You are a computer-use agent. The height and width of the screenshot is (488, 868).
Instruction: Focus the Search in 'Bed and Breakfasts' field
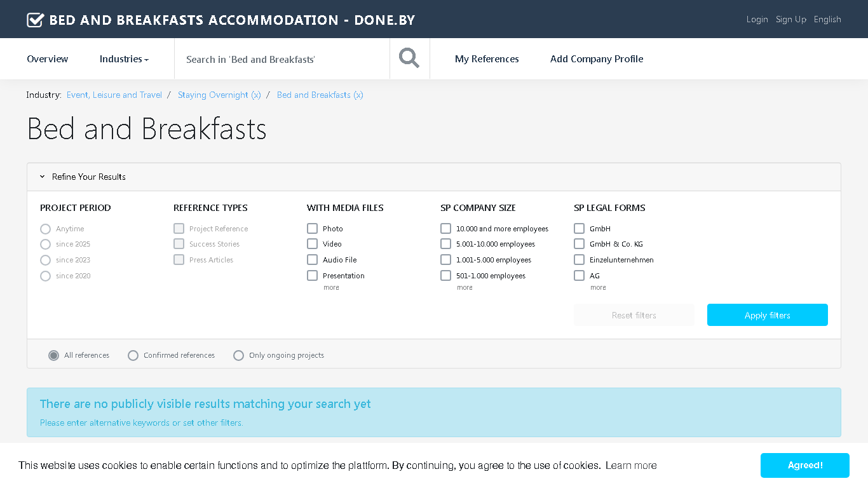click(x=282, y=59)
